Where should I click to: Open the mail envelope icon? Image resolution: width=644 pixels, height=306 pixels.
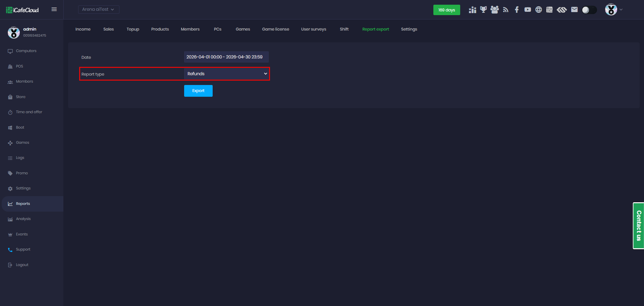click(575, 10)
